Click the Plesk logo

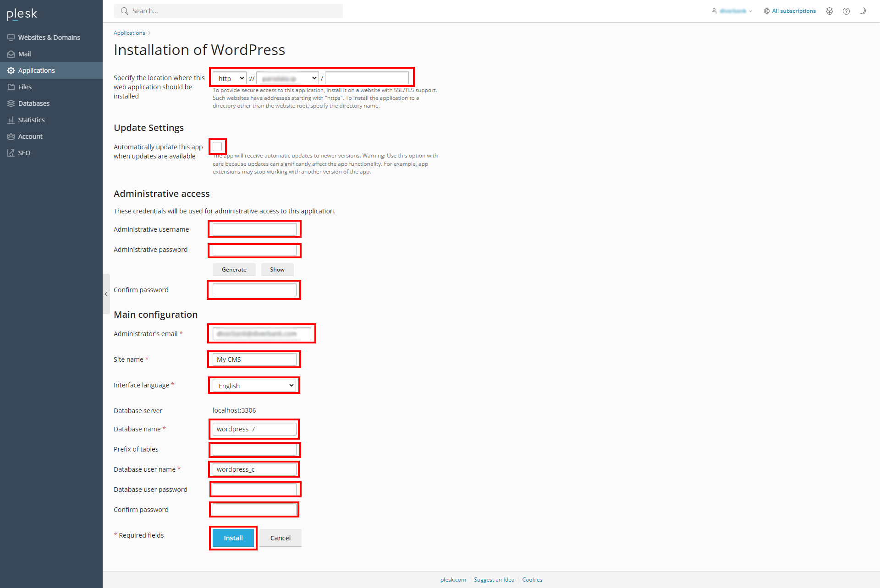coord(22,14)
